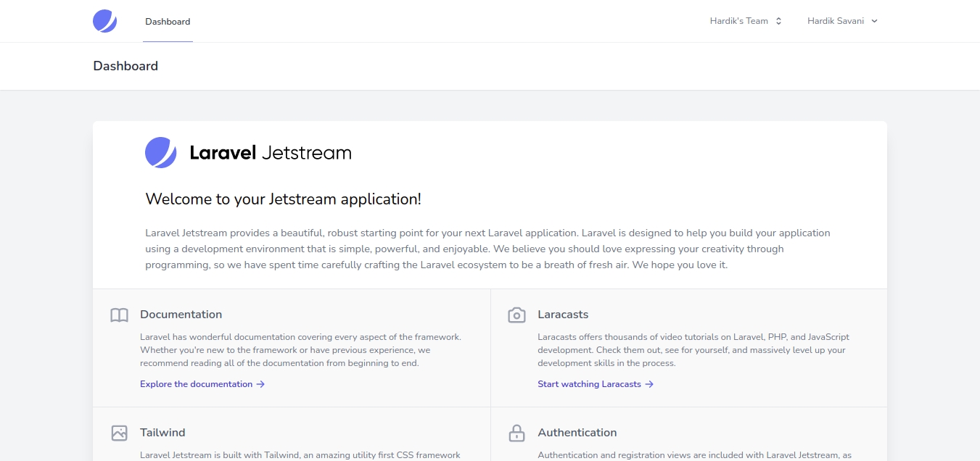
Task: Click the Documentation book icon
Action: click(x=119, y=315)
